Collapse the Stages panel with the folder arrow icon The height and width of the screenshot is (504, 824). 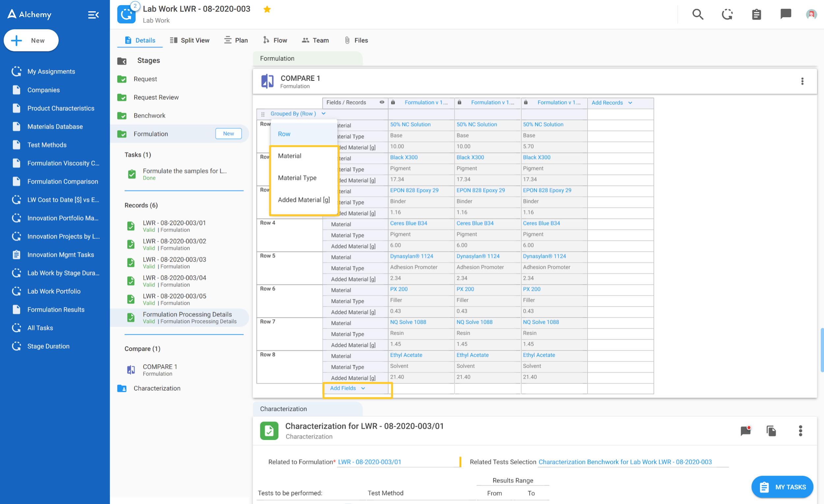pos(122,61)
